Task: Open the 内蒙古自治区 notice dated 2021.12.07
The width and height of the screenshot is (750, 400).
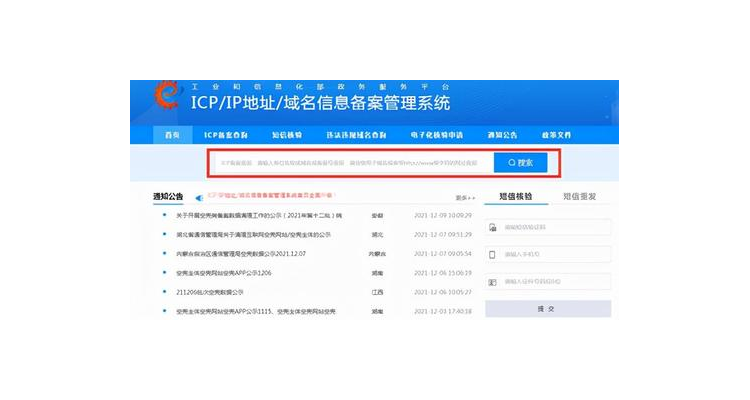Action: 241,254
